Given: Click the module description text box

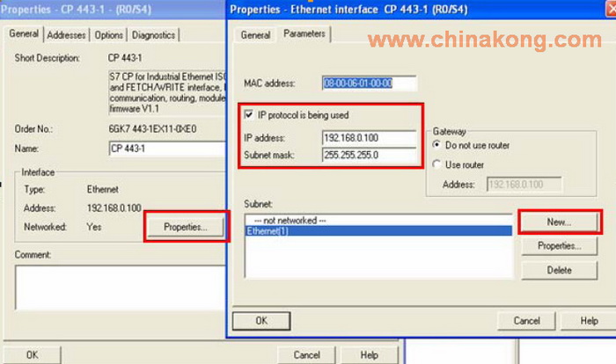Looking at the screenshot, I should coord(167,92).
